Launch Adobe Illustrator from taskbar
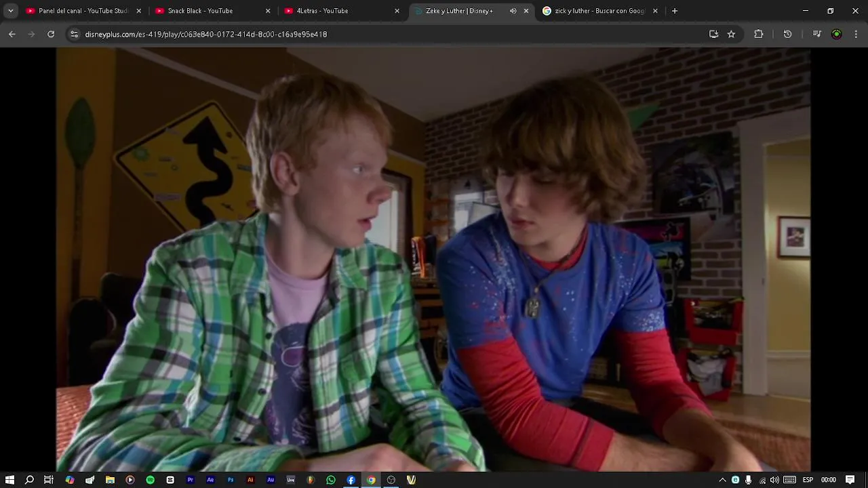 [250, 480]
